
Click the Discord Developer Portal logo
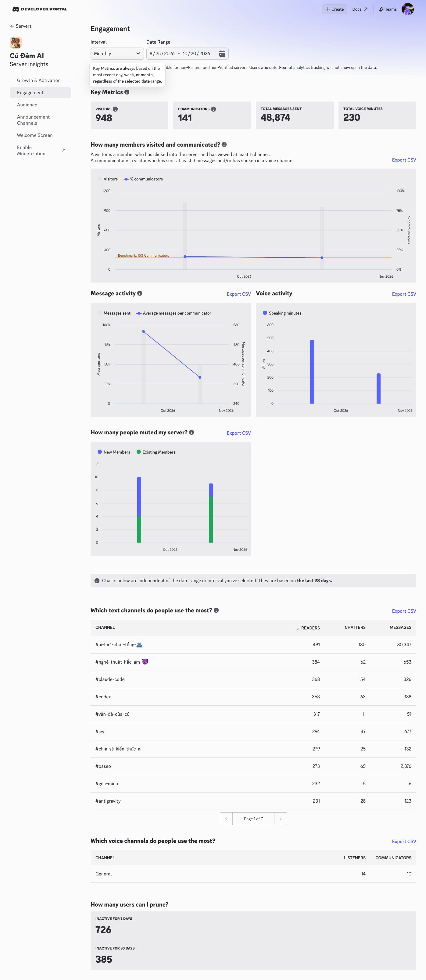pos(40,9)
